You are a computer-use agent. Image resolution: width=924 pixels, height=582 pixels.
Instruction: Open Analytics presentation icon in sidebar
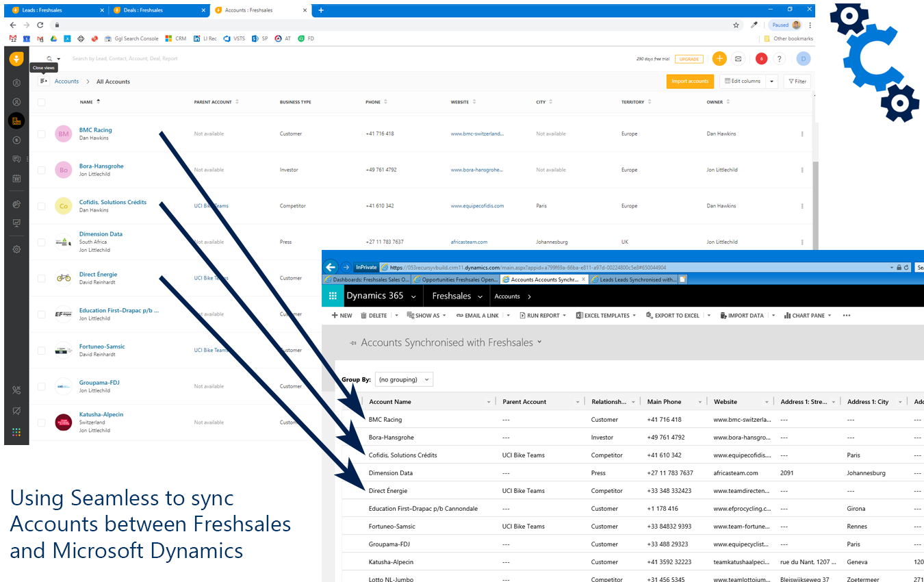16,223
